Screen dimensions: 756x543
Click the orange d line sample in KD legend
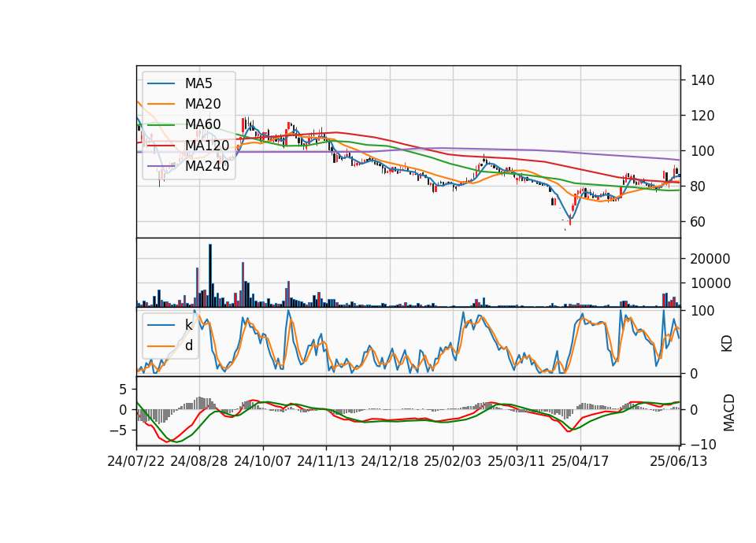point(161,345)
